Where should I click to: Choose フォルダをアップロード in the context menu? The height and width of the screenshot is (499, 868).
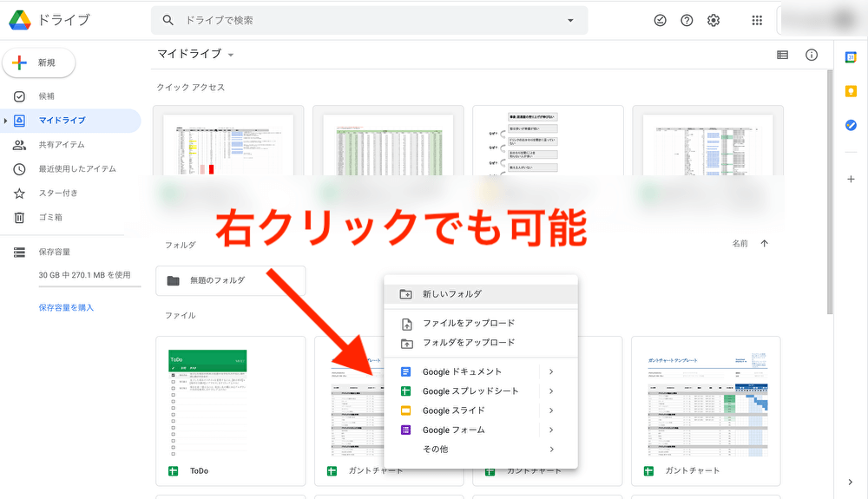481,343
